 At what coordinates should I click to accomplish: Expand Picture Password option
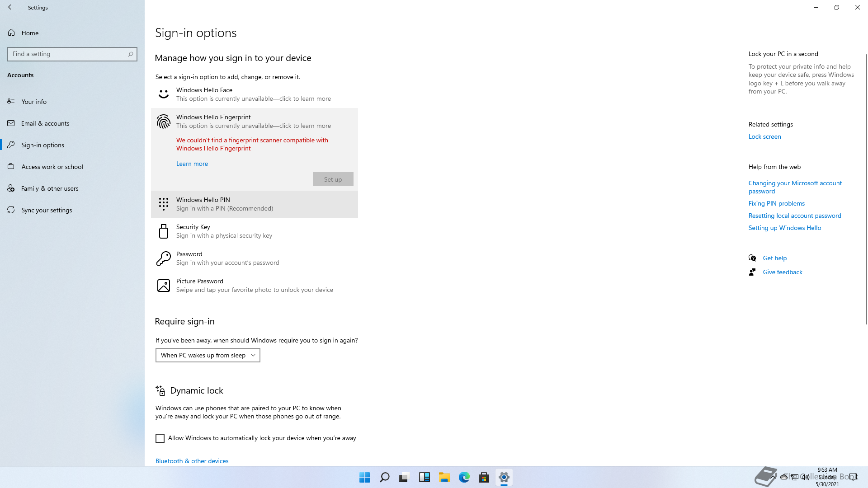click(x=255, y=286)
